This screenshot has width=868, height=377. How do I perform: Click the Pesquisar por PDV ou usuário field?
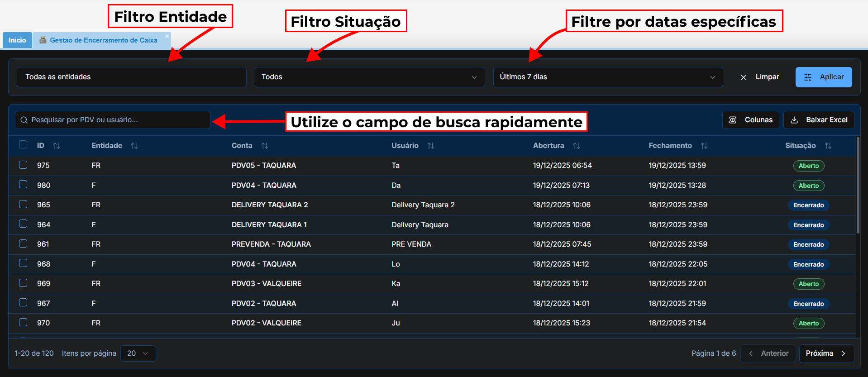[x=113, y=120]
